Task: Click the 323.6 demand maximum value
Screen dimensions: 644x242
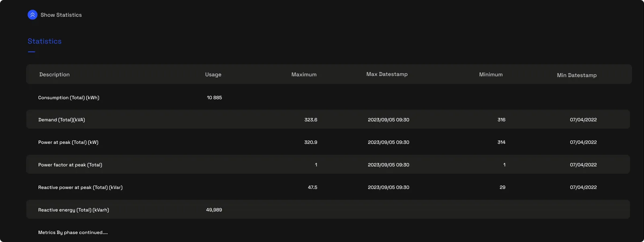Action: [311, 120]
